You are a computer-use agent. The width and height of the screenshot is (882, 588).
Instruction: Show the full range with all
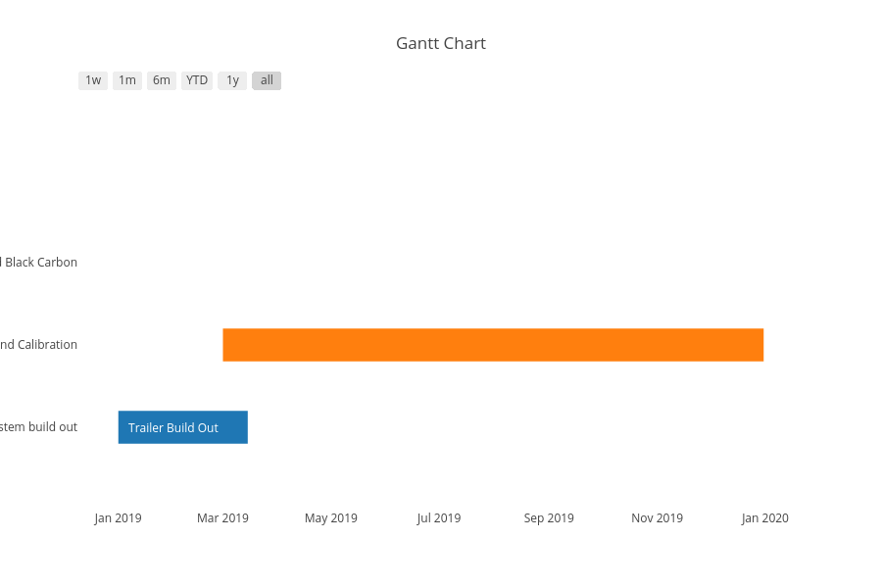267,80
